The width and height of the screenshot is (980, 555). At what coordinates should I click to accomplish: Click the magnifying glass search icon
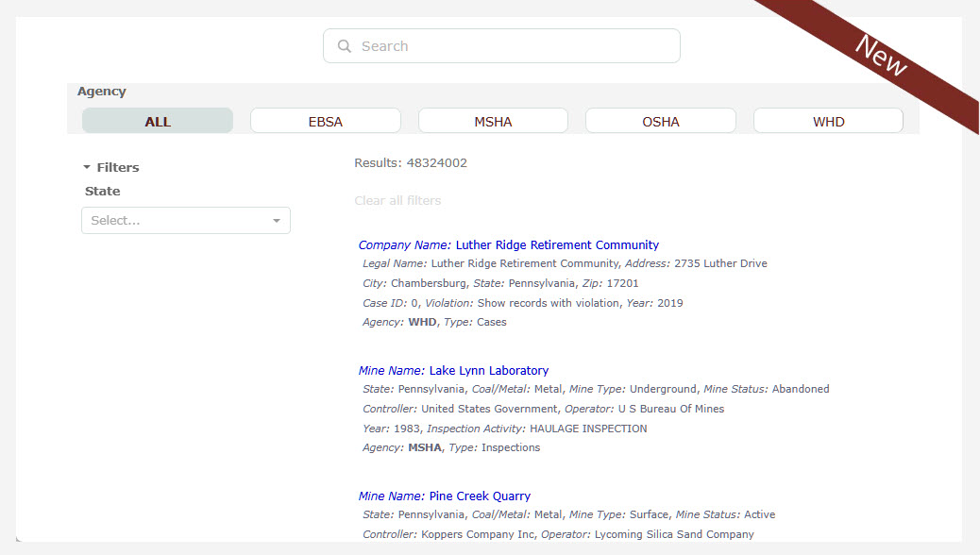(345, 46)
